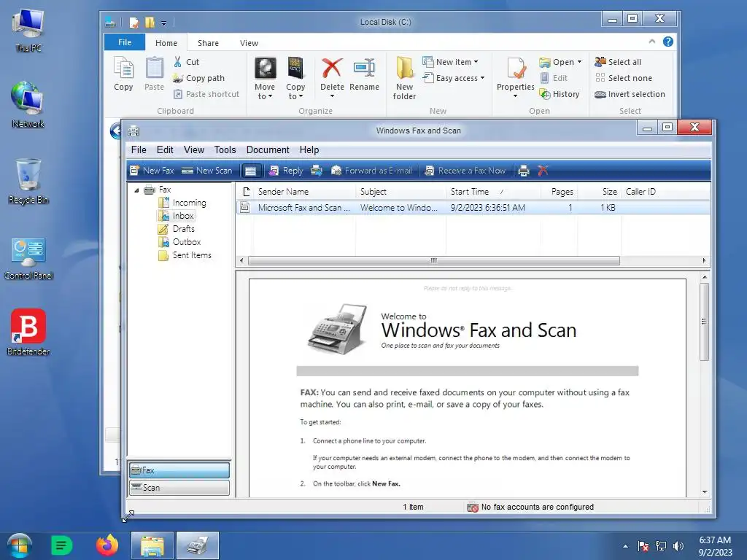Viewport: 747px width, 560px height.
Task: Open the Tools menu
Action: click(225, 149)
